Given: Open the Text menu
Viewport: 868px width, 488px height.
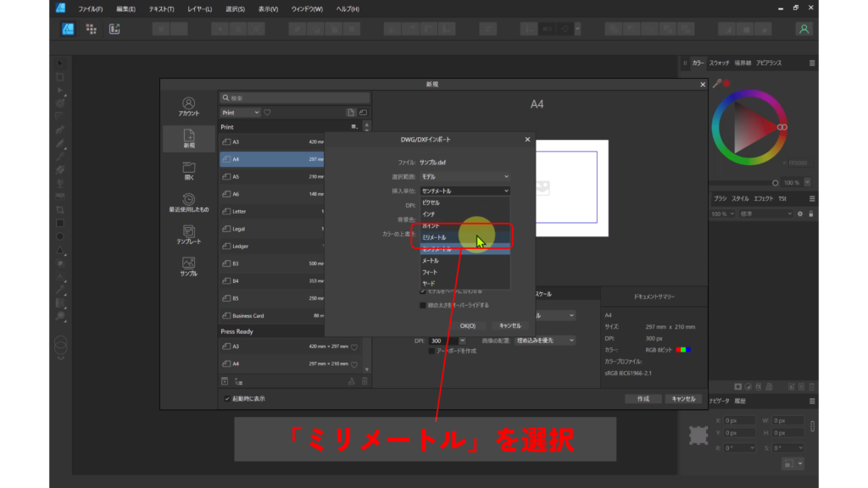Looking at the screenshot, I should [x=161, y=8].
